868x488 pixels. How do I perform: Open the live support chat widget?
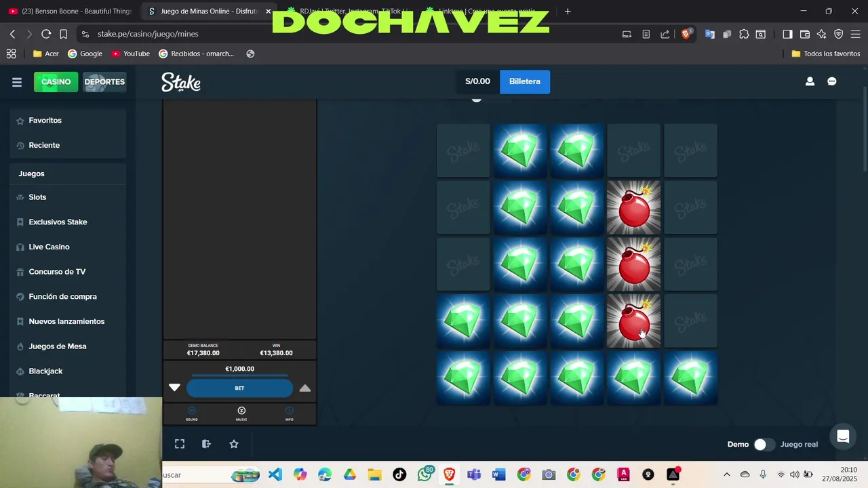[843, 436]
